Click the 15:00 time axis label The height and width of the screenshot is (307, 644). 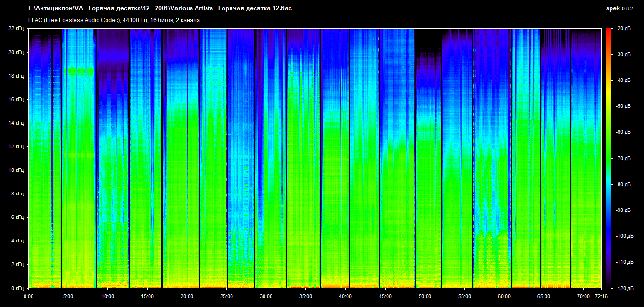(x=147, y=297)
